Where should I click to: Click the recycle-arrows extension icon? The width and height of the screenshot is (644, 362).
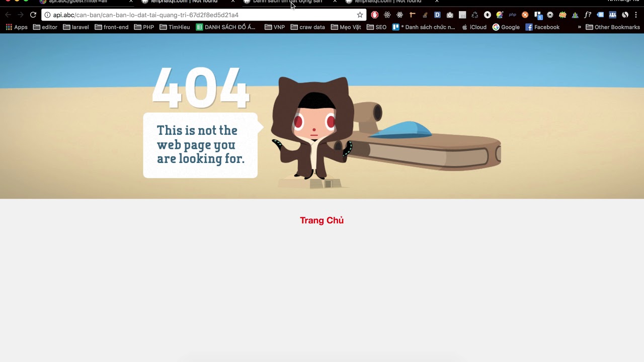pos(474,15)
